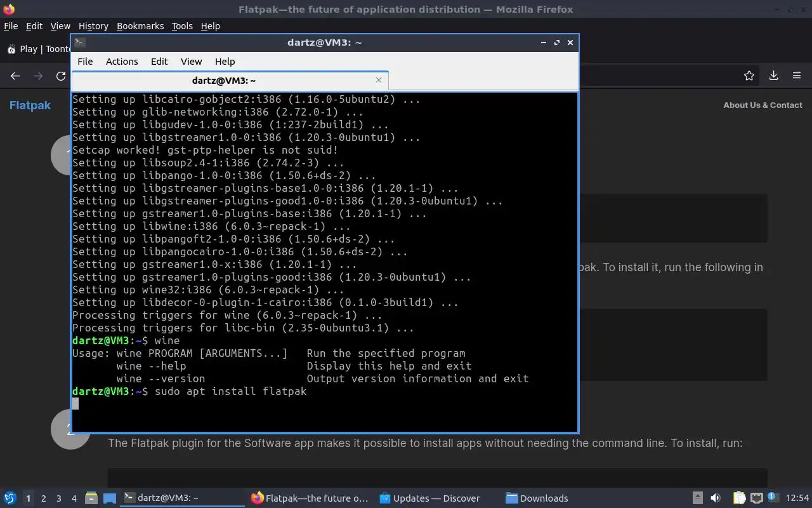Click the 'wine --version' usage line
The width and height of the screenshot is (812, 508).
pyautogui.click(x=322, y=378)
